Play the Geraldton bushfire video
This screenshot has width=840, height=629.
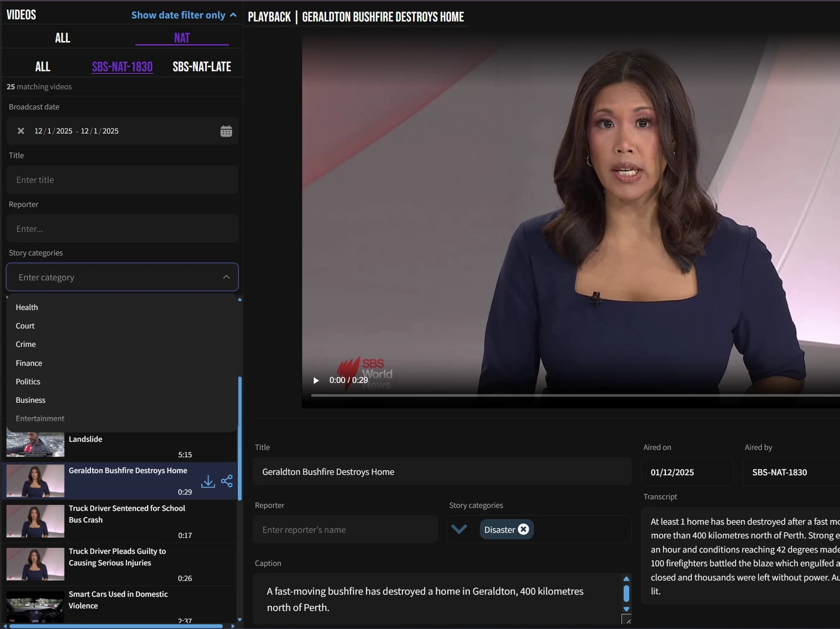pyautogui.click(x=316, y=380)
